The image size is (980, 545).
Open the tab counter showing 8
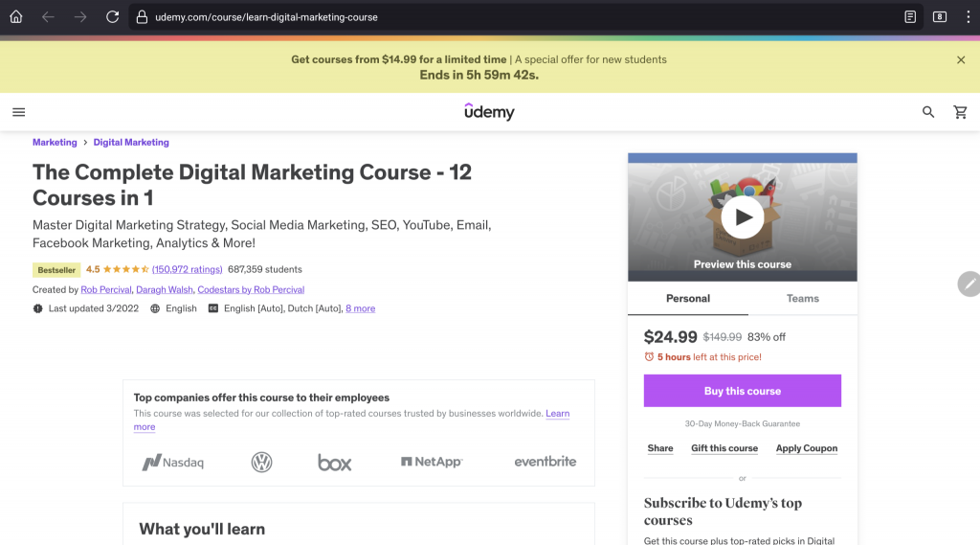(940, 17)
